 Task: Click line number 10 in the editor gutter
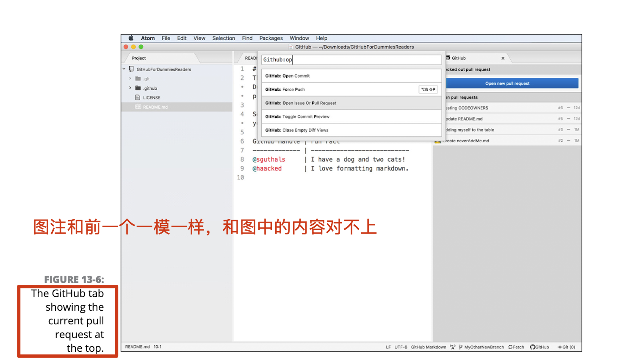click(241, 178)
